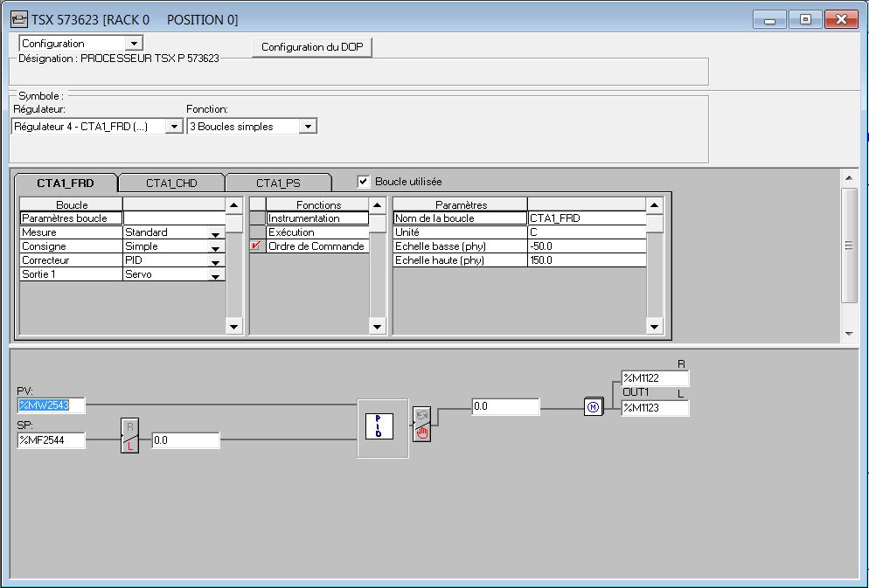869x588 pixels.
Task: Click the servo motor output icon
Action: coord(594,406)
